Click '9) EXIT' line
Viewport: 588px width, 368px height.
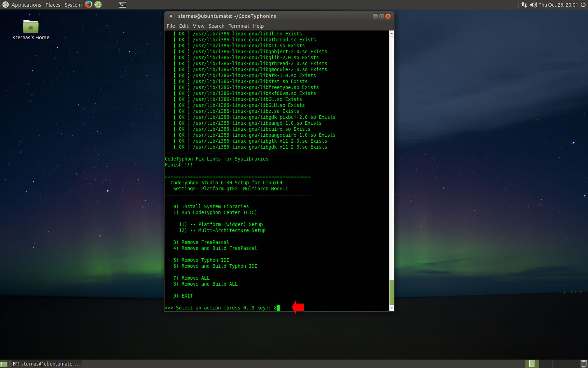tap(183, 296)
